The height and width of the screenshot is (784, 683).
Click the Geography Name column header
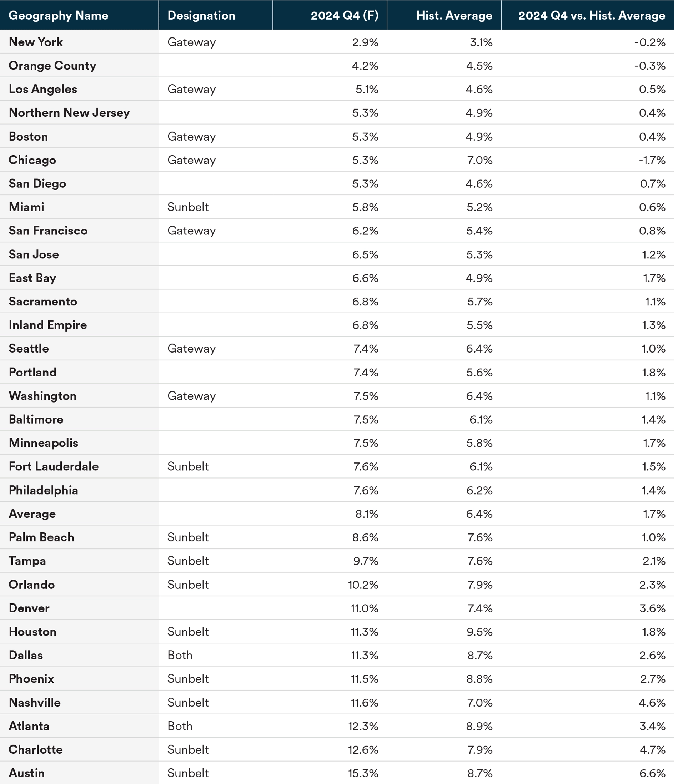click(58, 16)
